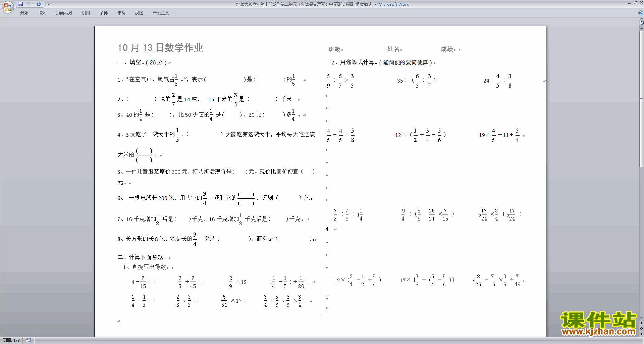644x344 pixels.
Task: Switch to the 页面布局 tab
Action: point(64,13)
